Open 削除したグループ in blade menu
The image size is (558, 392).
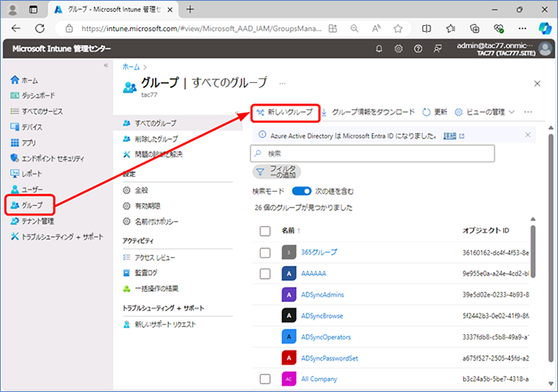[x=150, y=138]
